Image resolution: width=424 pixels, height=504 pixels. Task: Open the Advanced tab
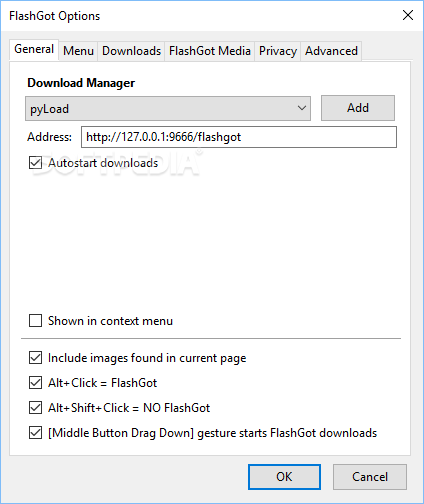(331, 51)
